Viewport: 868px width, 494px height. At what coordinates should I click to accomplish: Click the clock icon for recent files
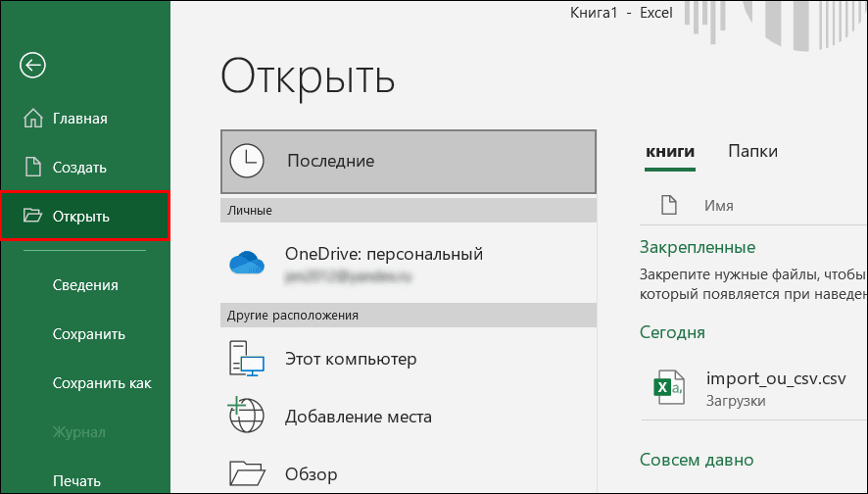pyautogui.click(x=246, y=160)
